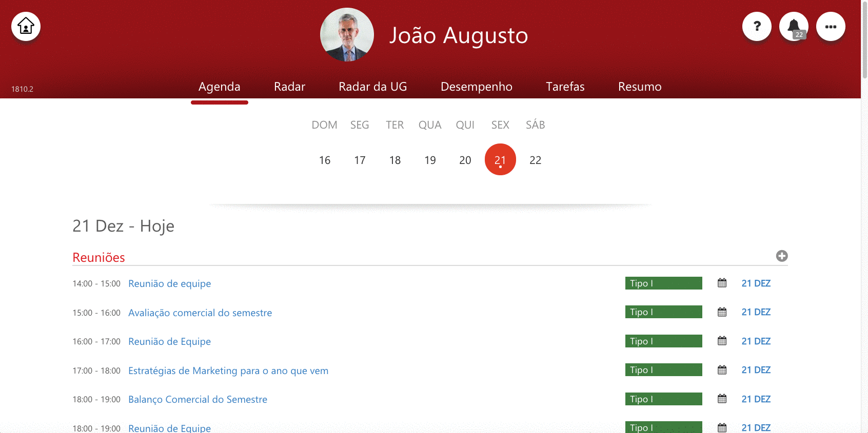Click Tipo I tag on Balanço Comercial row

(664, 399)
